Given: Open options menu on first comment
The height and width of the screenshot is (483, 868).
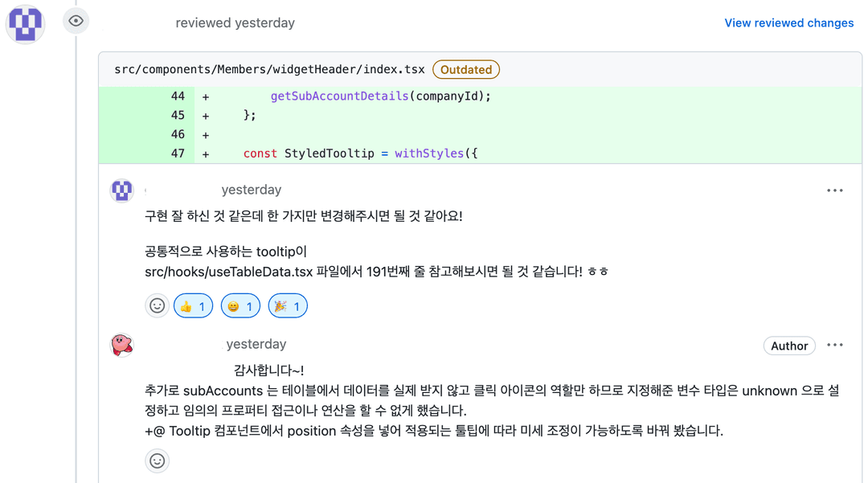Looking at the screenshot, I should (835, 190).
